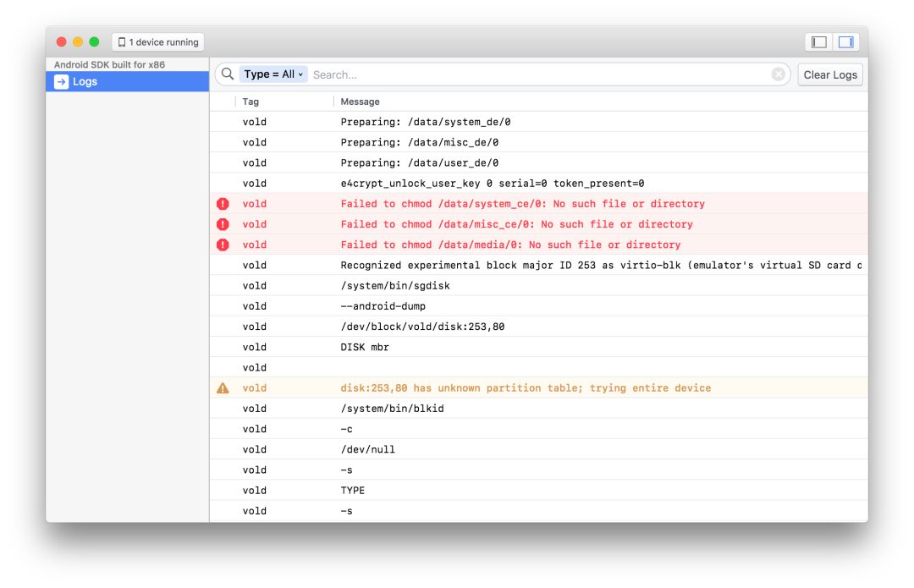Click the Search... input field
This screenshot has width=914, height=588.
(539, 74)
